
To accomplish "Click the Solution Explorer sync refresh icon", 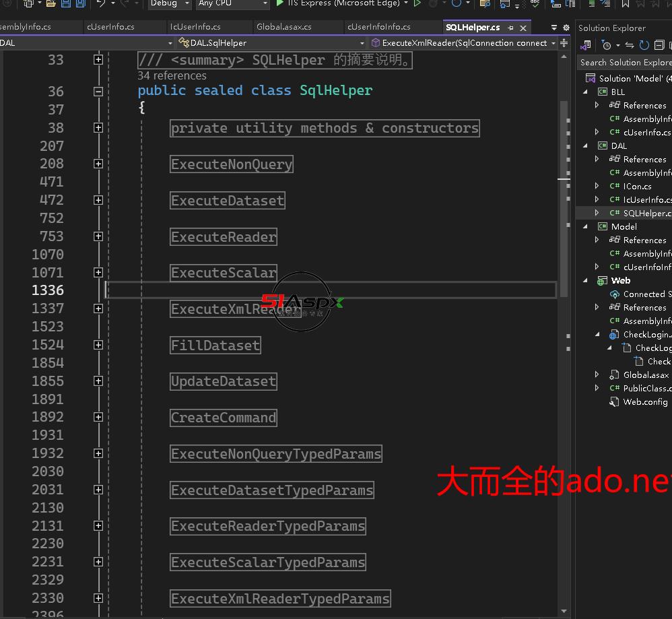I will [x=644, y=45].
